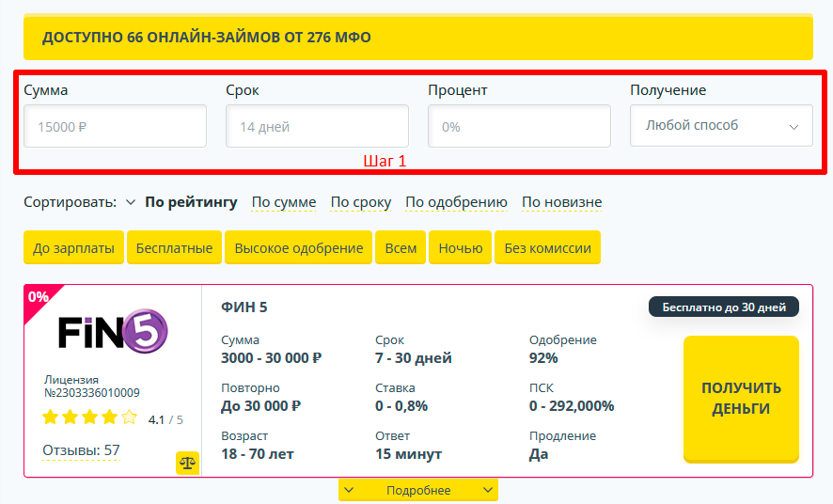Click the right chevron on the Подробнее bar
The image size is (833, 504).
487,490
